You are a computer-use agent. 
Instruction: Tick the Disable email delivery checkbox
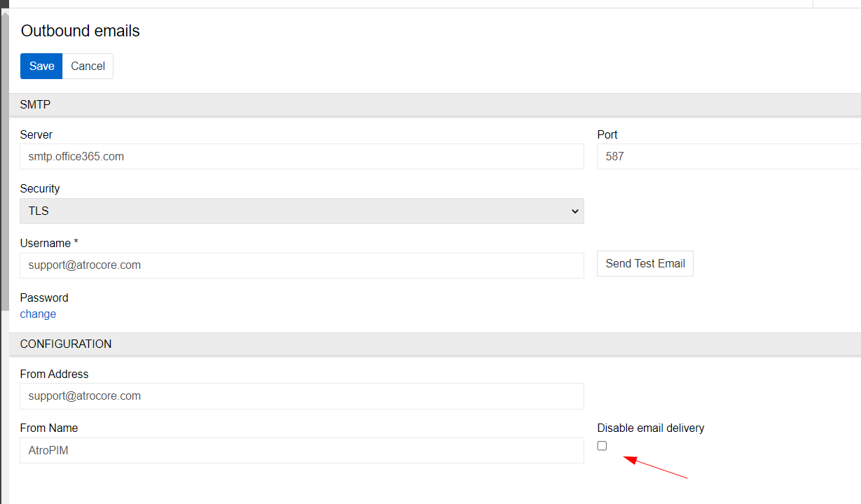[602, 446]
